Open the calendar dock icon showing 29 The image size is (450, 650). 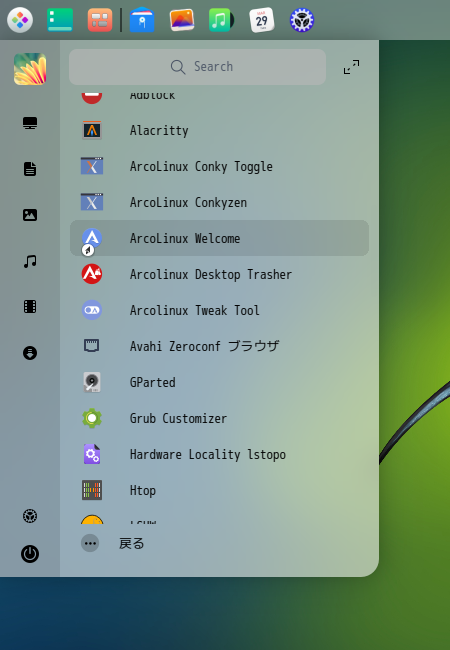point(261,20)
